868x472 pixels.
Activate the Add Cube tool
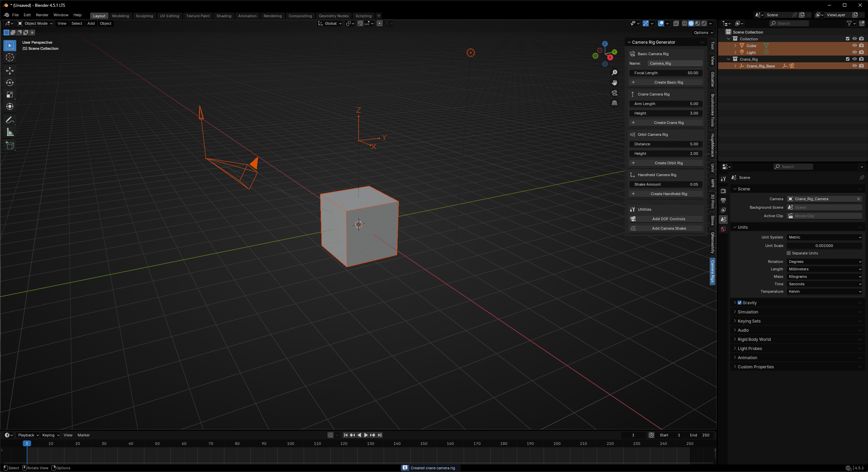[9, 145]
